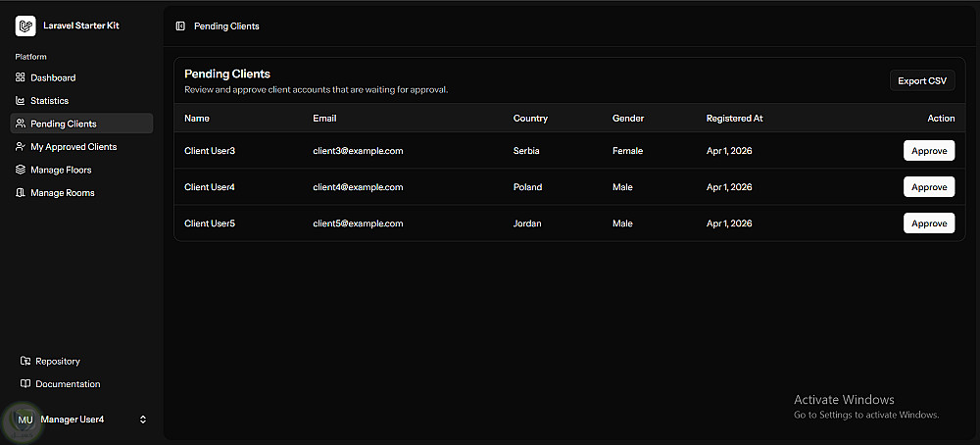Expand the Manager User4 account menu
The width and height of the screenshot is (980, 445).
coord(143,420)
